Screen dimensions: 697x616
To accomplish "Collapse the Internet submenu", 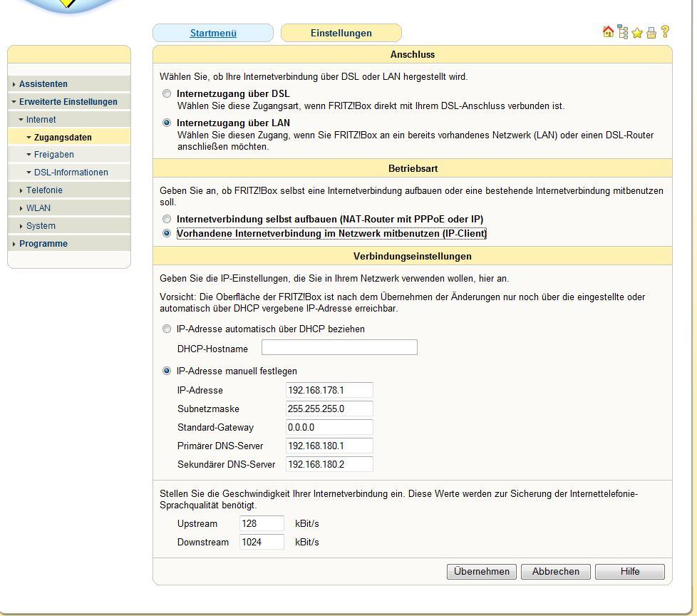I will (69, 119).
